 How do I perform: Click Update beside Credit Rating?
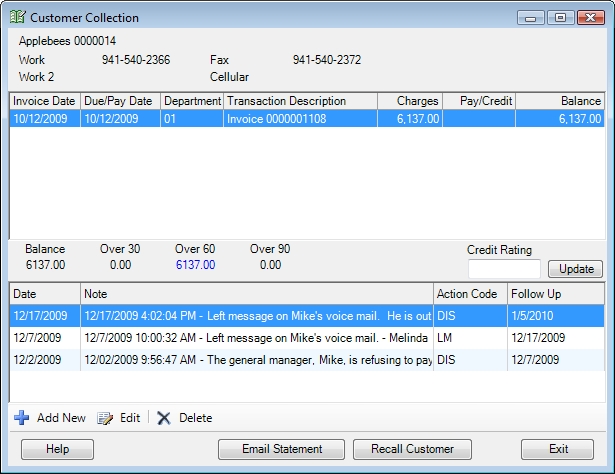click(574, 269)
